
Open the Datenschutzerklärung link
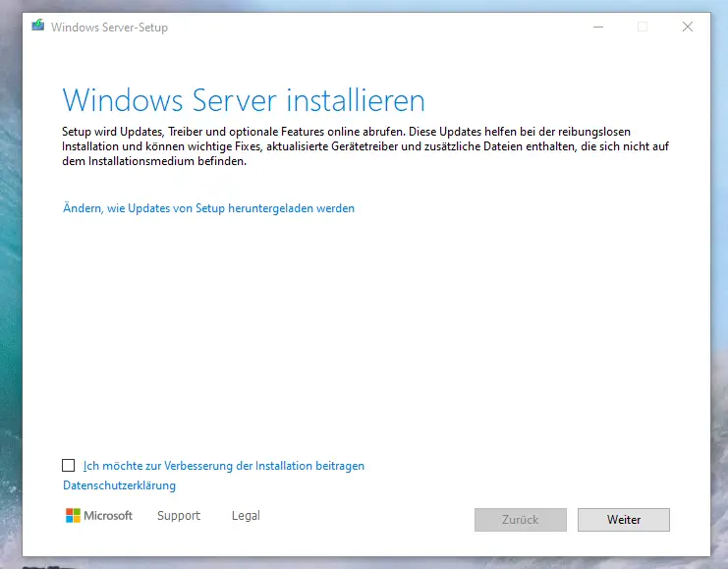[119, 485]
